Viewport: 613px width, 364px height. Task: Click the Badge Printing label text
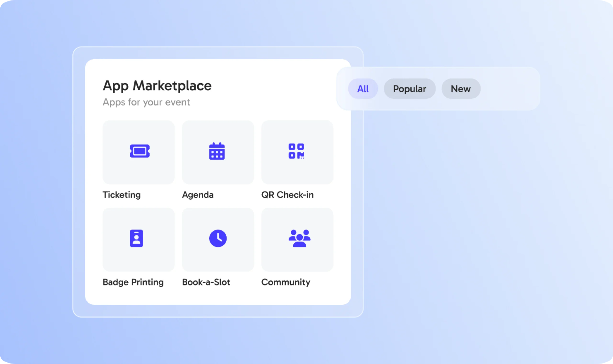[133, 282]
